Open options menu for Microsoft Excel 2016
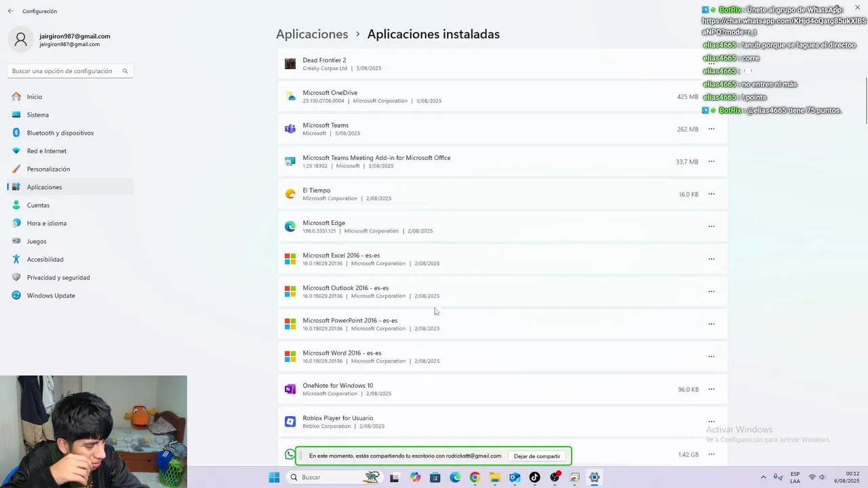Image resolution: width=868 pixels, height=488 pixels. (711, 259)
